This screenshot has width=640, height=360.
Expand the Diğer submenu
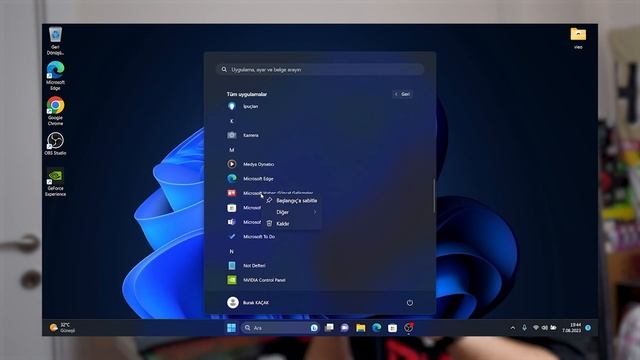291,212
